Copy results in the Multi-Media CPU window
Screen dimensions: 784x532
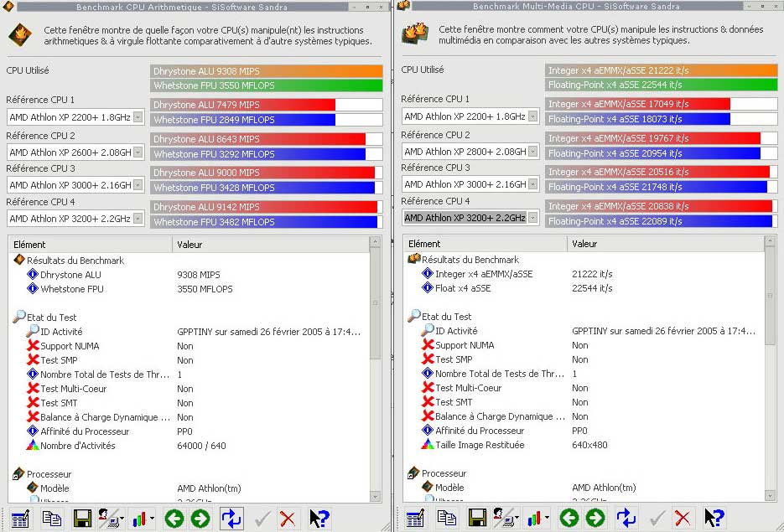[x=446, y=518]
